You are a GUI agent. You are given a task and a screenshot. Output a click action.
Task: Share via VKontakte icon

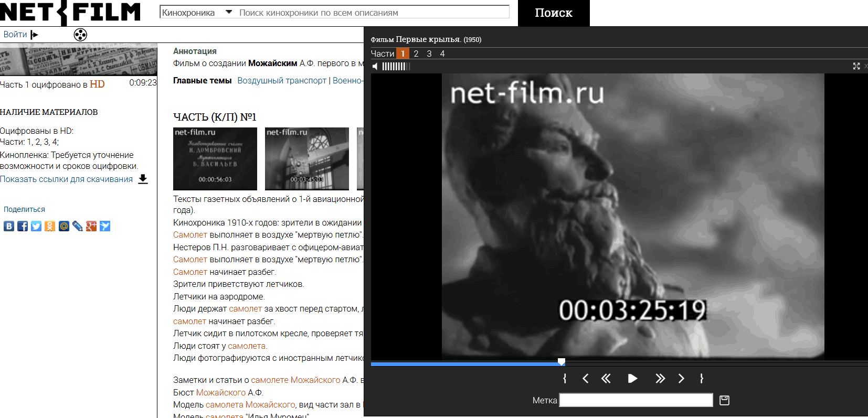pos(9,226)
